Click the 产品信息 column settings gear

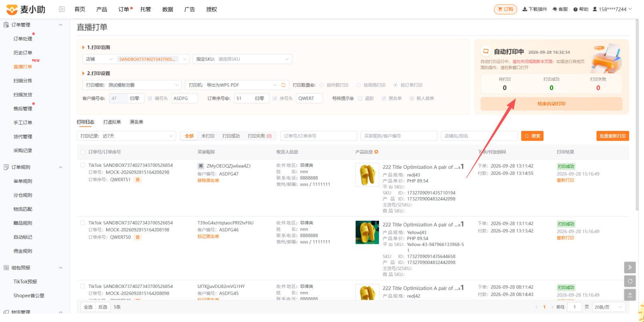click(x=376, y=152)
